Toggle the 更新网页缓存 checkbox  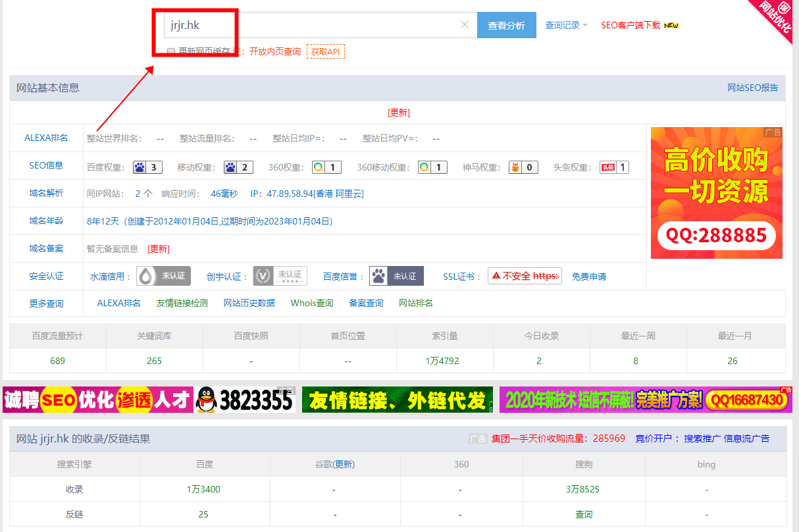[171, 51]
